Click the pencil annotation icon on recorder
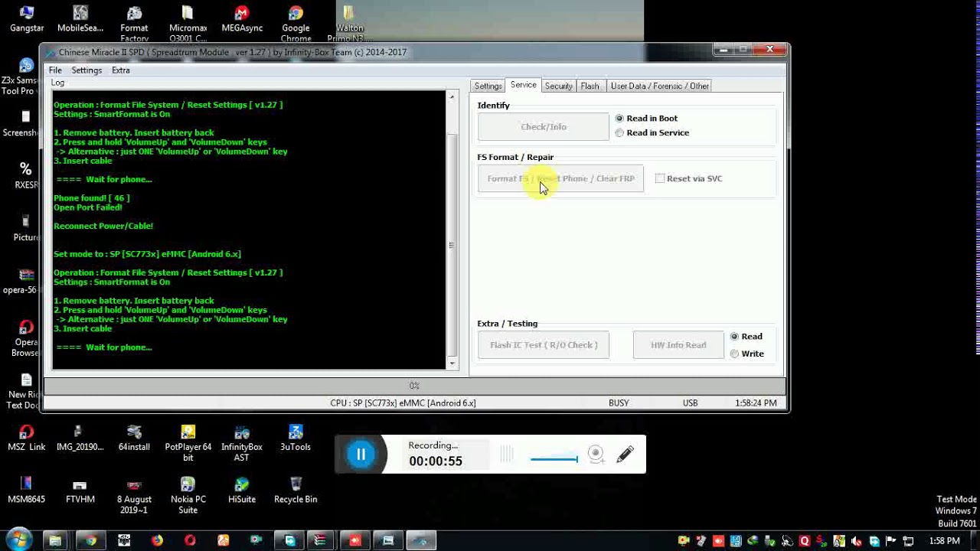 625,455
